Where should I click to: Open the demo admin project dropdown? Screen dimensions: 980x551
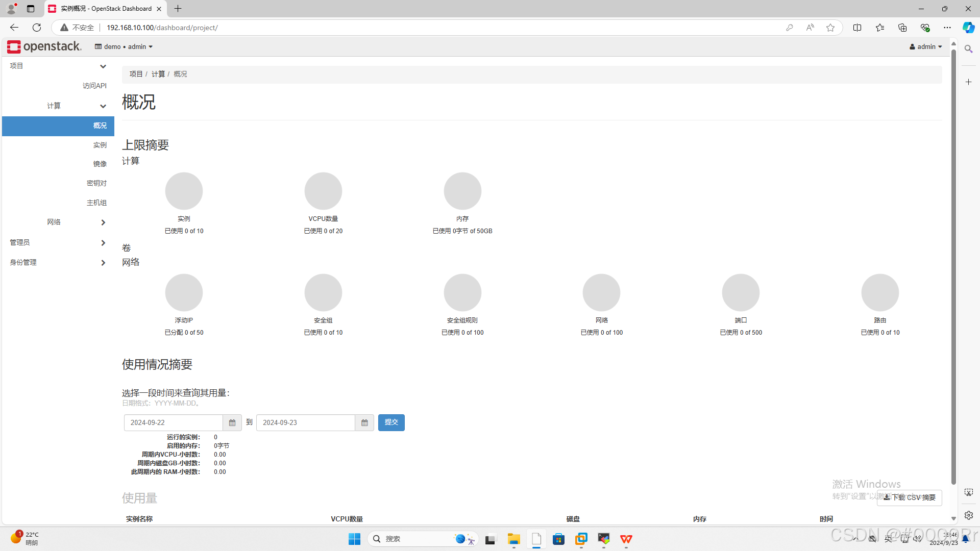(x=124, y=46)
